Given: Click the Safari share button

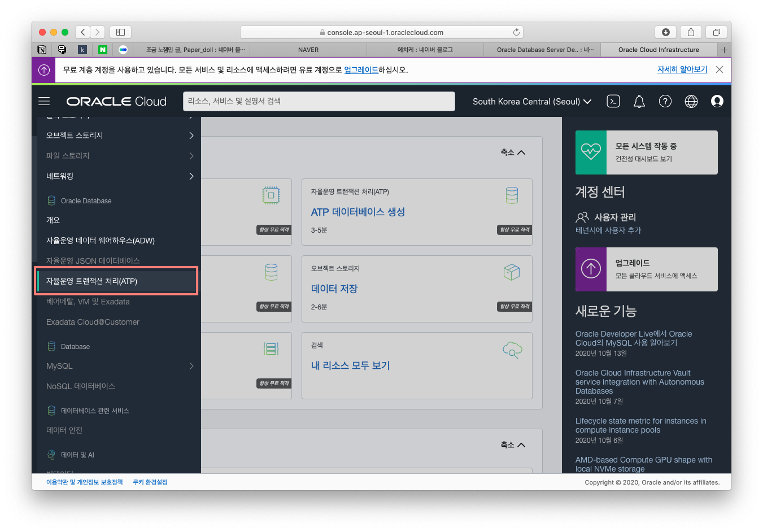Looking at the screenshot, I should point(691,32).
